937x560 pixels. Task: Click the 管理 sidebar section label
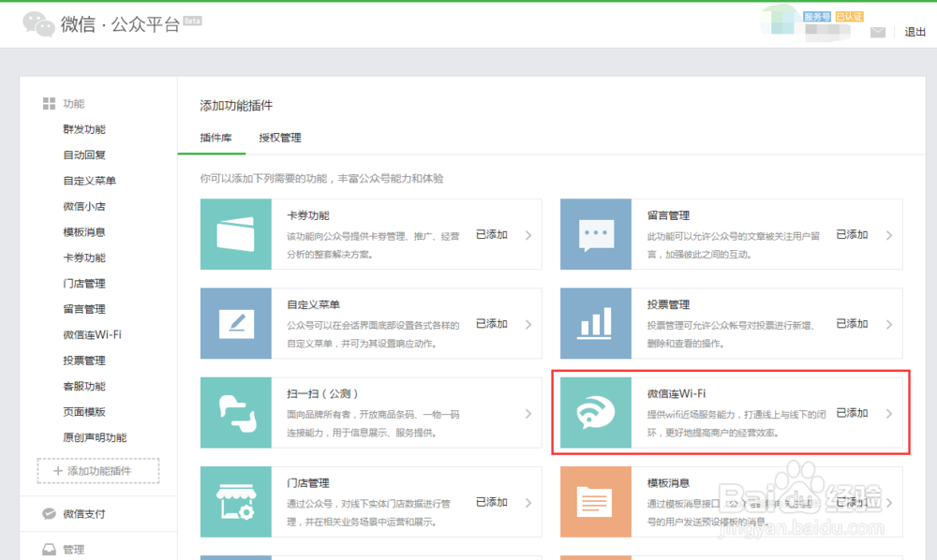coord(73,550)
